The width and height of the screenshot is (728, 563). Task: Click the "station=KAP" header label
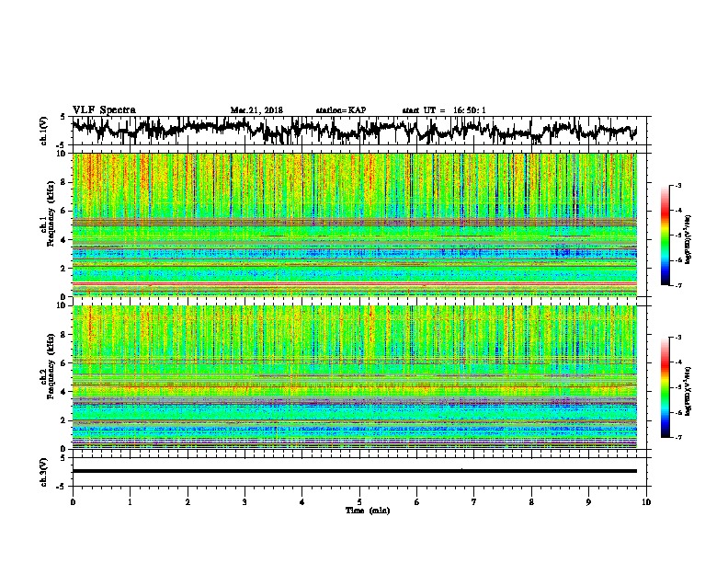click(x=341, y=110)
